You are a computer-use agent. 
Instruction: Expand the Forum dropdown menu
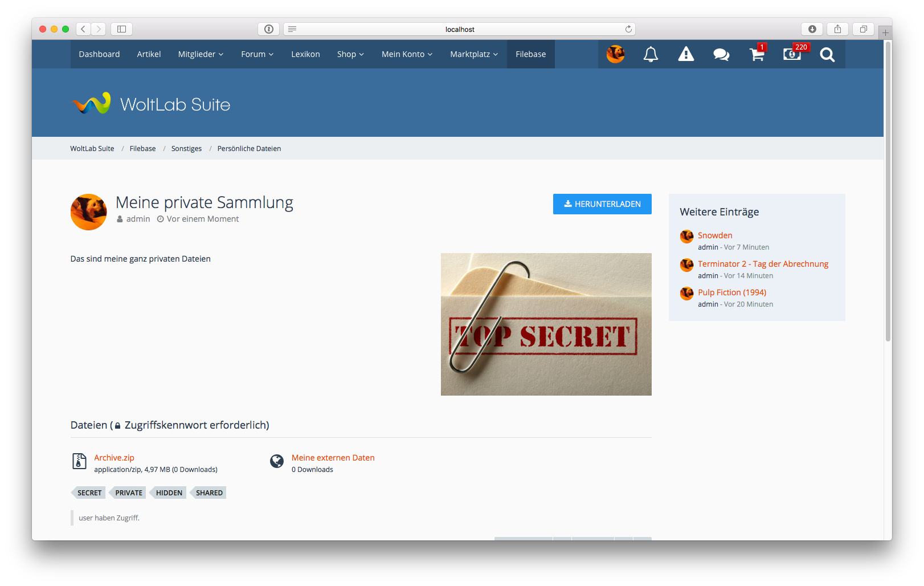pyautogui.click(x=257, y=54)
